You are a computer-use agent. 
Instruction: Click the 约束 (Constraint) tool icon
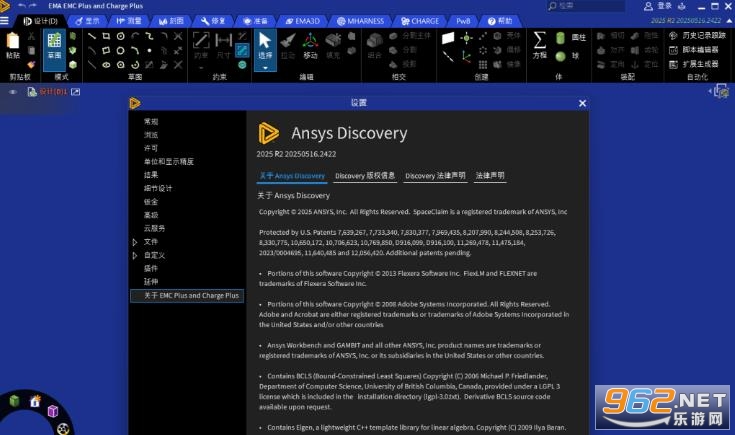coord(201,45)
